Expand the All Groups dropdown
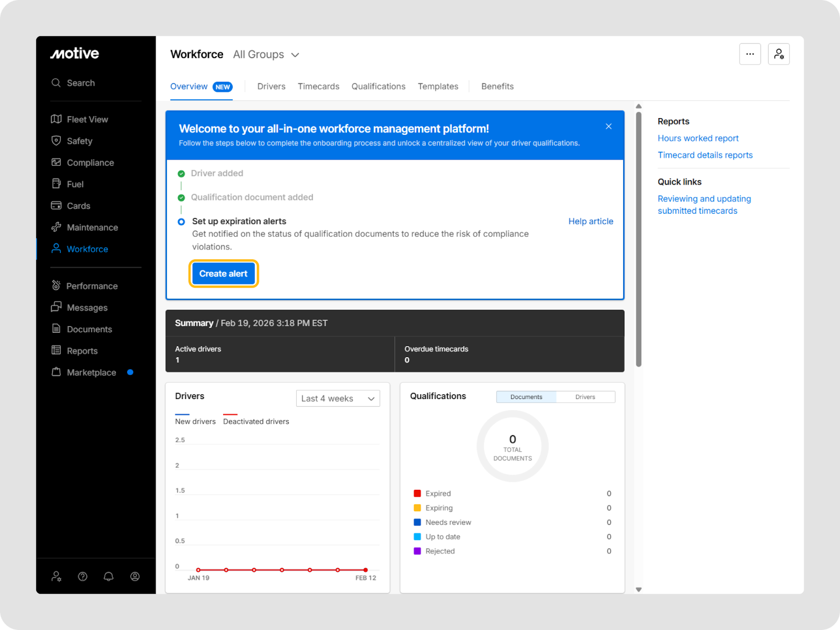This screenshot has height=630, width=840. click(266, 55)
